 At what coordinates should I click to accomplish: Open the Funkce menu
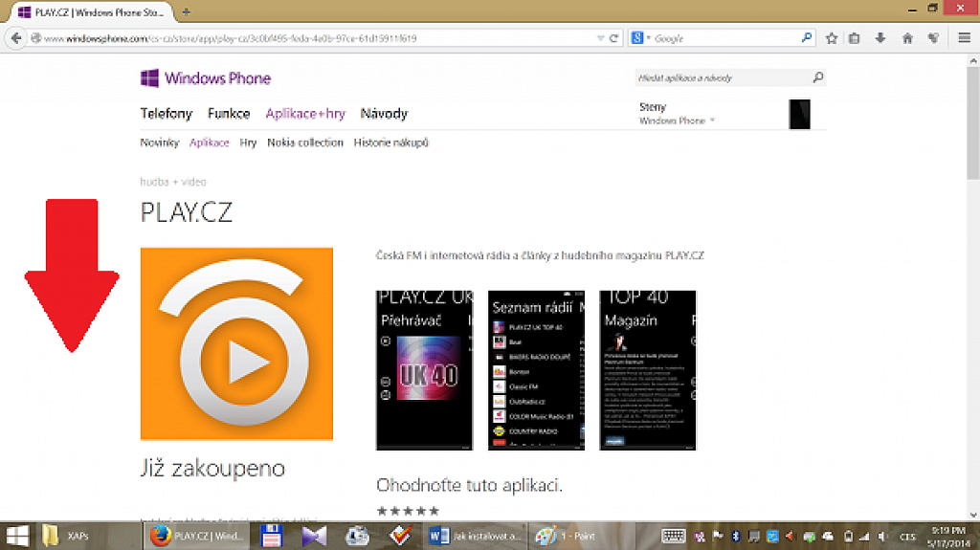click(x=229, y=114)
